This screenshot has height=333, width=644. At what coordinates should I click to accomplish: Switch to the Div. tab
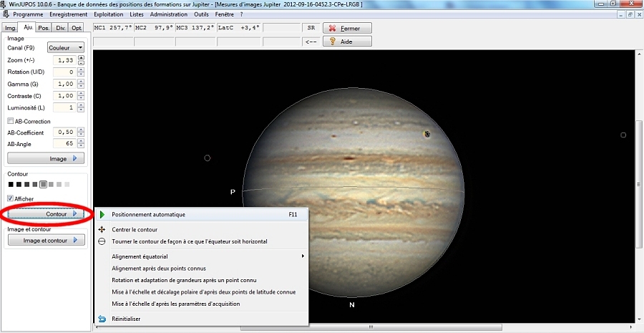[60, 28]
